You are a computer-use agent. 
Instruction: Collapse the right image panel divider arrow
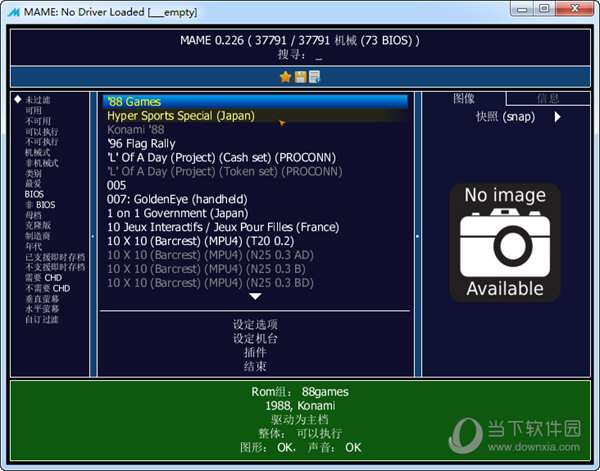[x=417, y=236]
